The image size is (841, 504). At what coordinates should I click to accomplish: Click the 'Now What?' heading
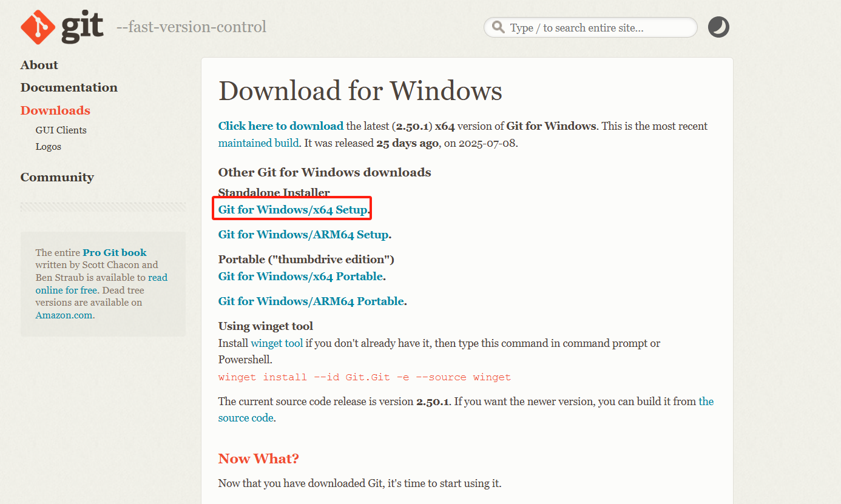click(x=258, y=459)
